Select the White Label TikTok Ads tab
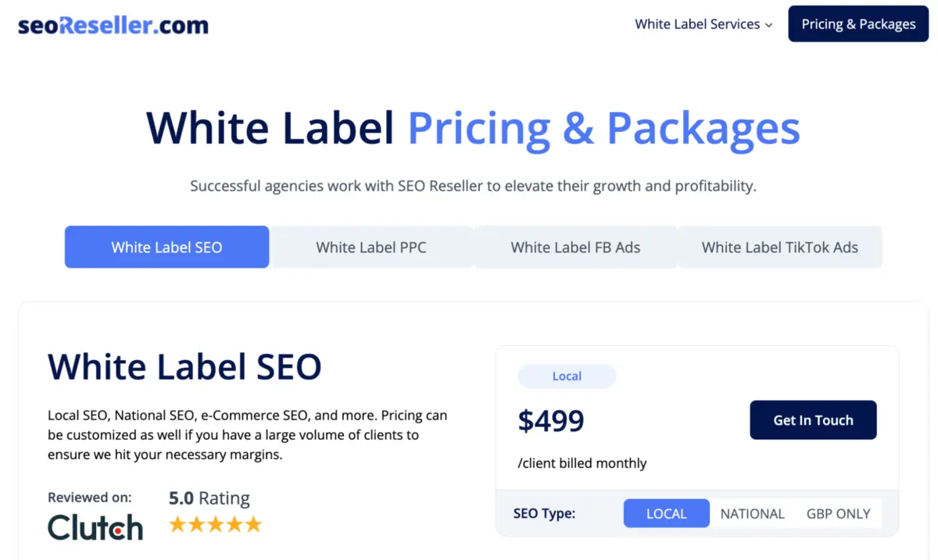Screen dimensions: 938x560 [x=779, y=247]
